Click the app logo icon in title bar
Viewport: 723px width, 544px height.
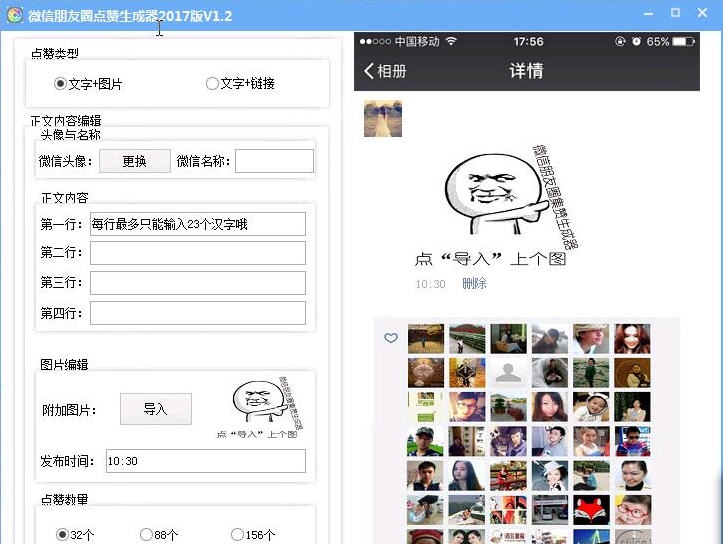[x=15, y=15]
